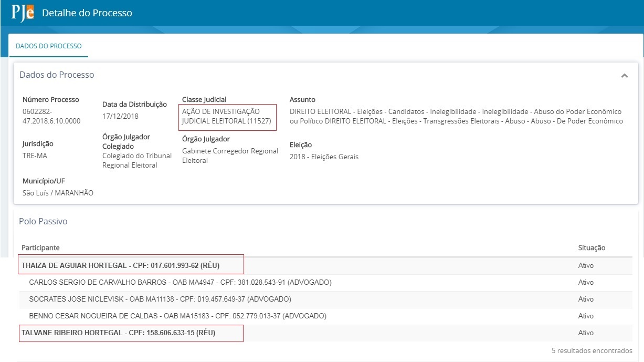Image resolution: width=644 pixels, height=362 pixels.
Task: Click the 2018 - Eleições Gerais value
Action: pyautogui.click(x=324, y=157)
